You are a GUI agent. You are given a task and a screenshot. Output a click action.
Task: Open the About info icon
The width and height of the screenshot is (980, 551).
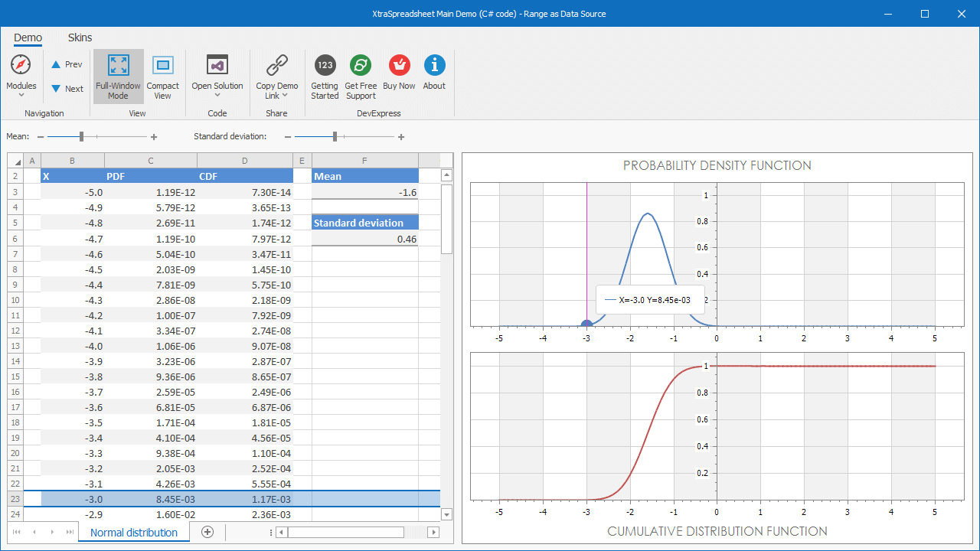click(434, 65)
